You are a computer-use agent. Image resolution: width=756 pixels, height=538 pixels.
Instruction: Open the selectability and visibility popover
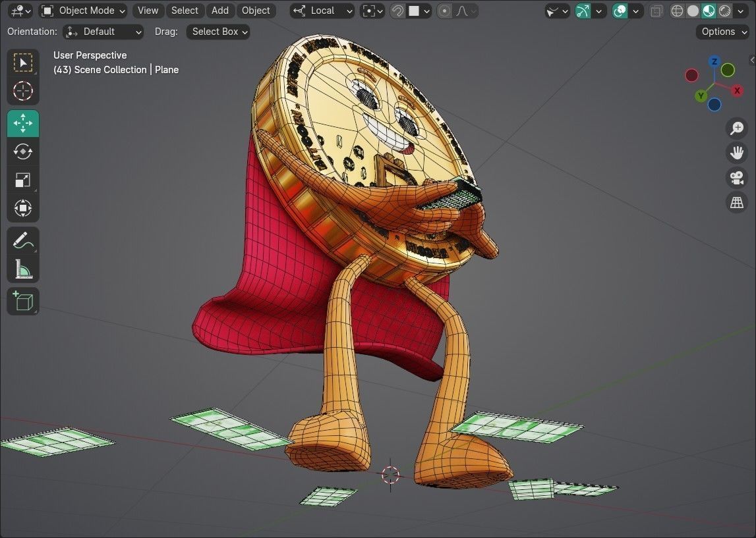[558, 11]
